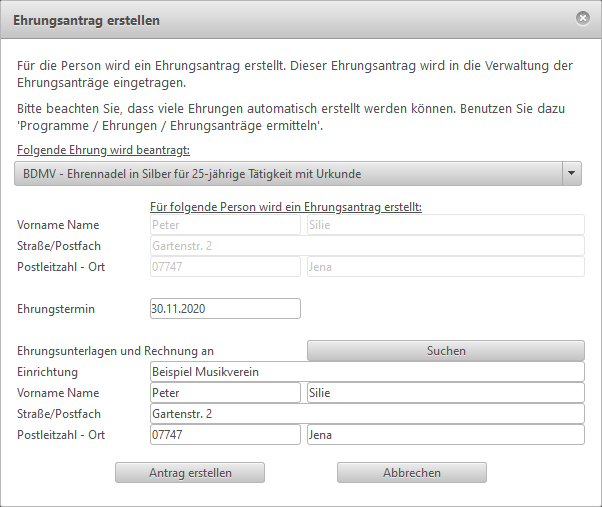Click the disabled Name field Silie at top
The height and width of the screenshot is (507, 602).
coord(446,225)
